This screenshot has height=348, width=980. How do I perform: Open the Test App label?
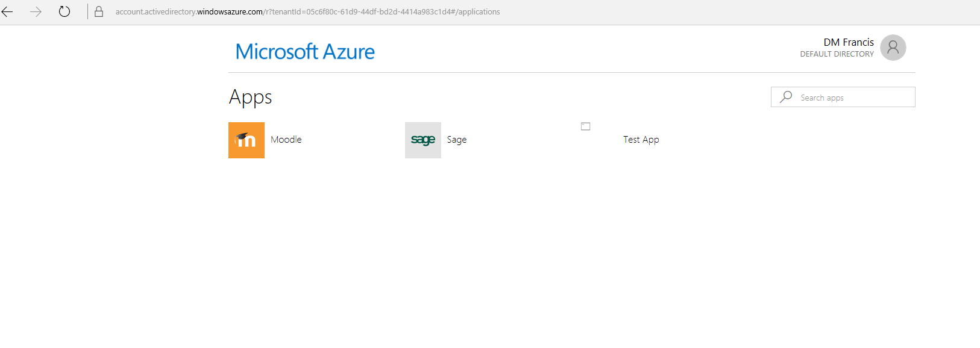click(x=641, y=140)
